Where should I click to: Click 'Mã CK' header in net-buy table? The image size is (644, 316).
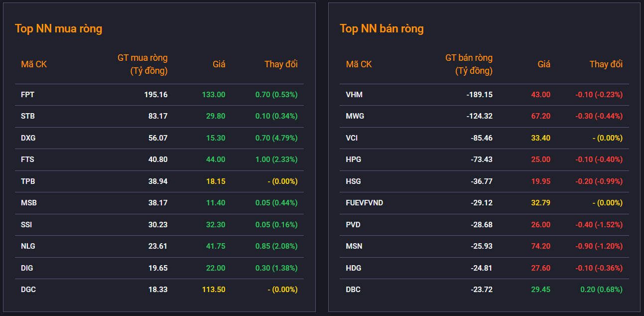(34, 64)
